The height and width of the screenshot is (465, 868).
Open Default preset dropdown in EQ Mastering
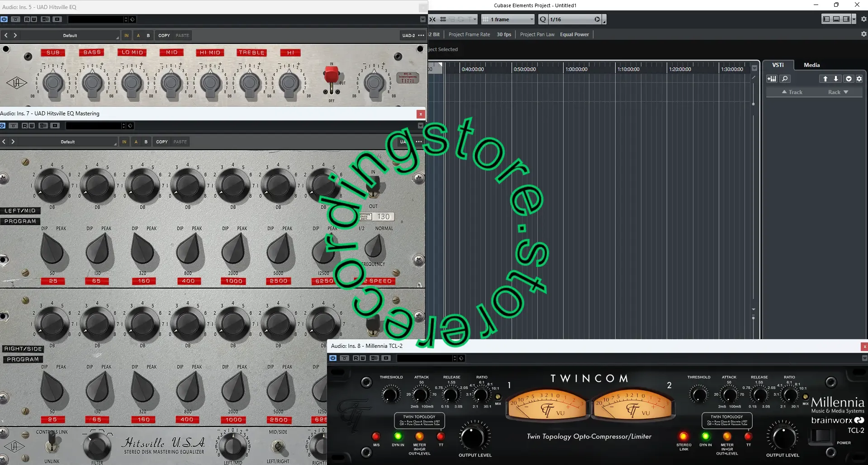tap(68, 142)
